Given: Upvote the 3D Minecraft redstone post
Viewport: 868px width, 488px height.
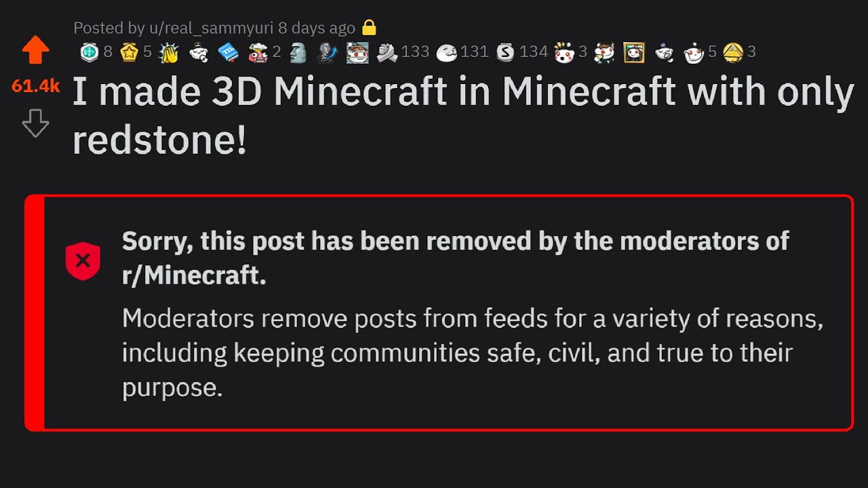Looking at the screenshot, I should click(x=35, y=51).
